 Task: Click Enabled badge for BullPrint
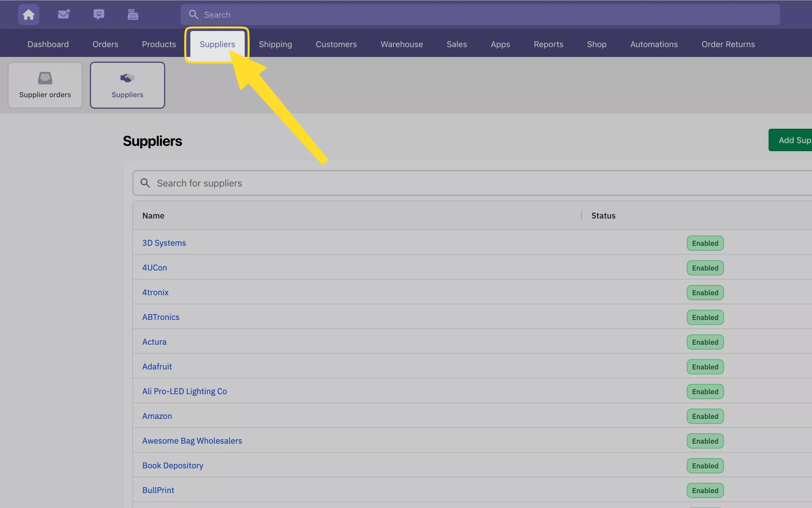coord(705,490)
